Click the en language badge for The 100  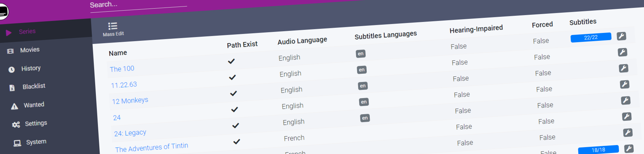pos(361,54)
